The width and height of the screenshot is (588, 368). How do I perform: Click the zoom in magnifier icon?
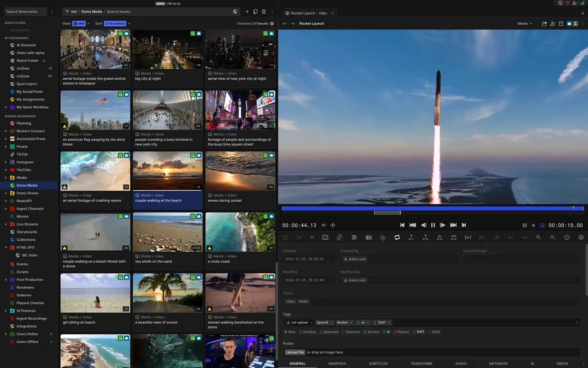539,237
